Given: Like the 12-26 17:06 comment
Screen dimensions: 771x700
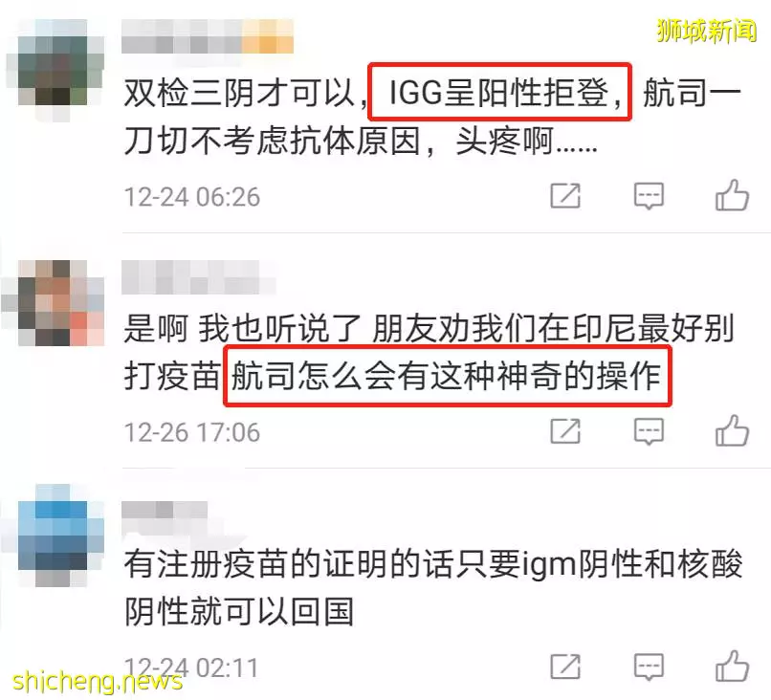Looking at the screenshot, I should tap(732, 430).
